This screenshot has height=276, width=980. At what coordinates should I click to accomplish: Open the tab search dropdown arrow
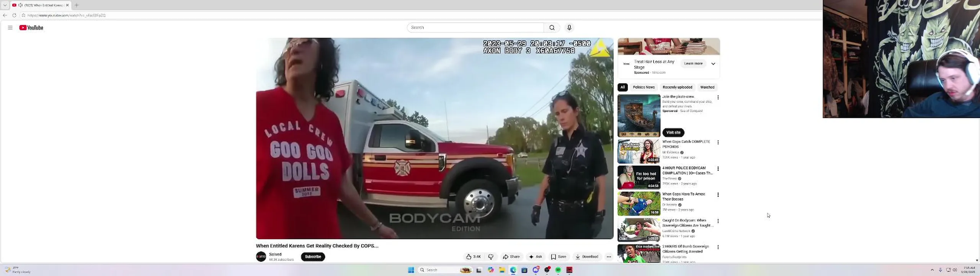(5, 5)
